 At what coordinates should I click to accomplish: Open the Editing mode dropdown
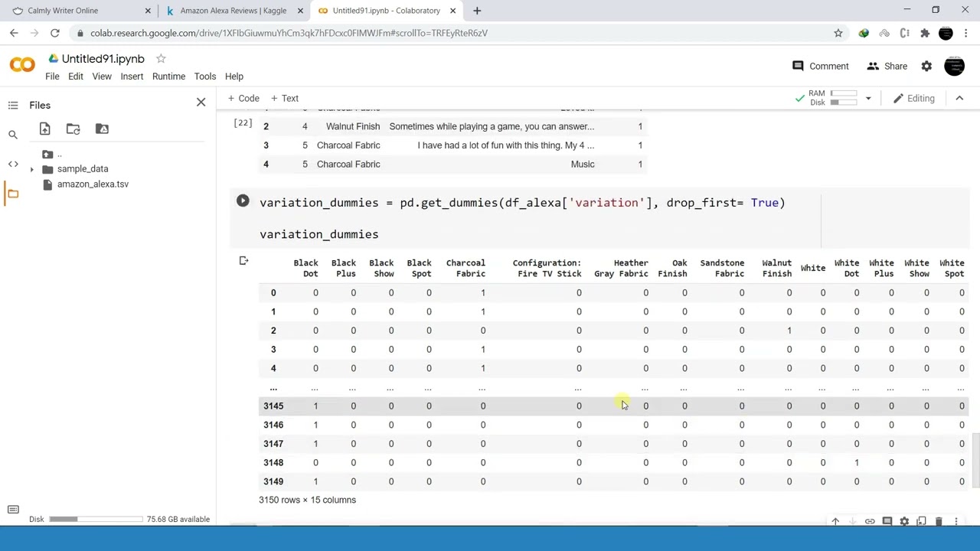click(x=913, y=98)
